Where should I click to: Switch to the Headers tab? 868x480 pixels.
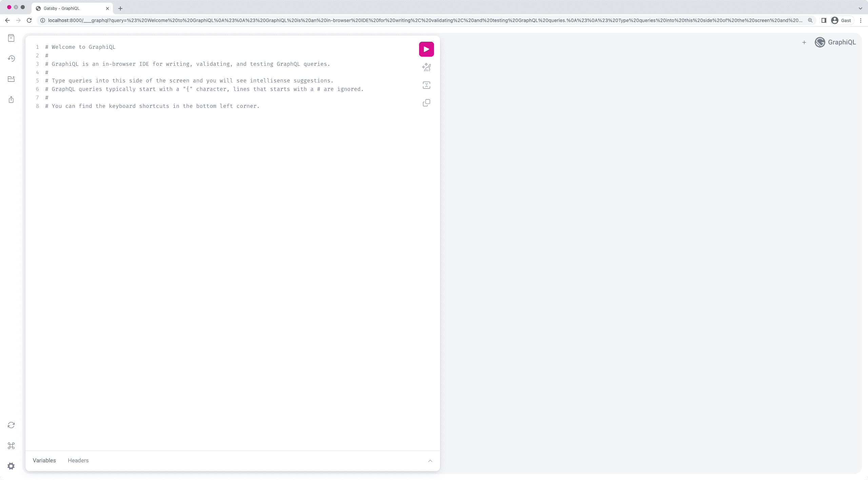(78, 460)
